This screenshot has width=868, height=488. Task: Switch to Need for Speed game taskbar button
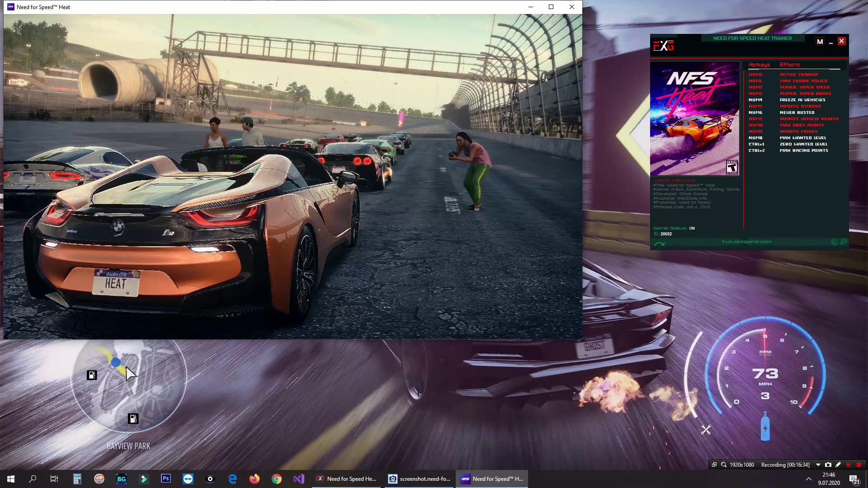point(492,479)
